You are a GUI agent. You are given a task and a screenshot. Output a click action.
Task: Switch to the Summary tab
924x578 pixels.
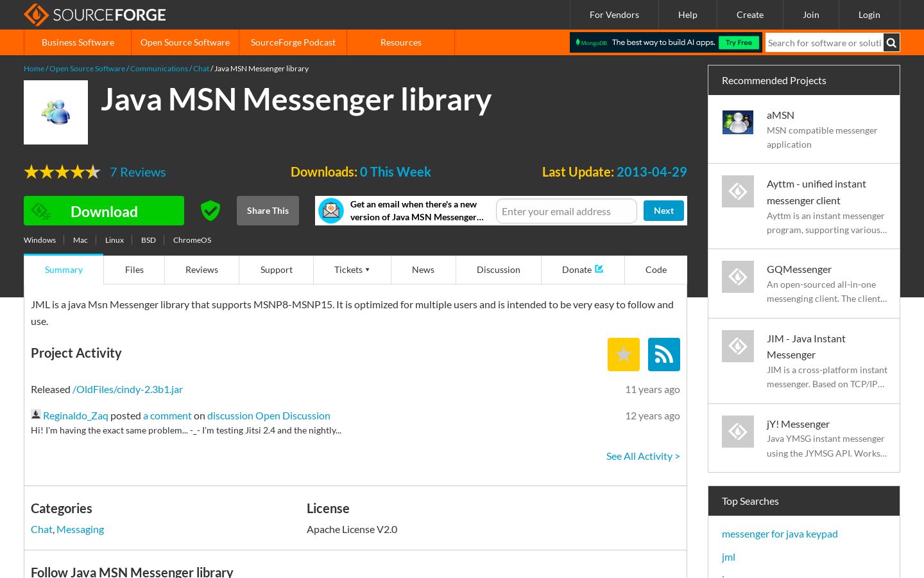[x=64, y=270]
